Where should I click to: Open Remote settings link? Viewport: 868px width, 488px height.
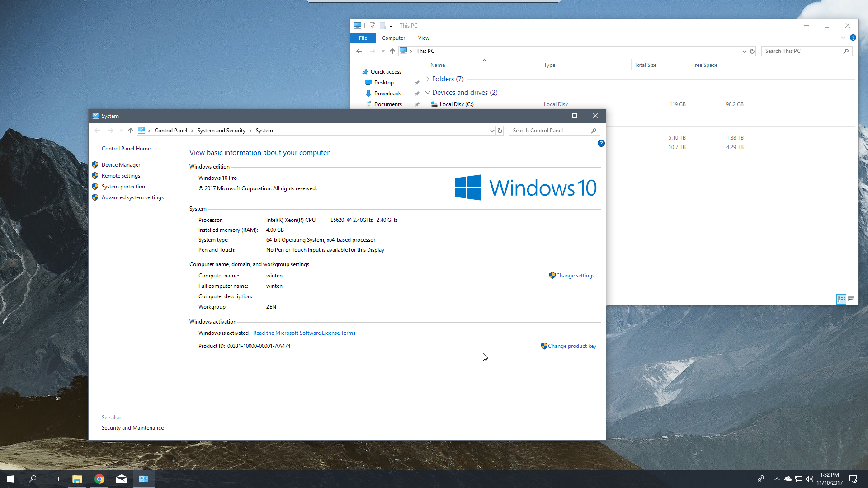pos(121,176)
